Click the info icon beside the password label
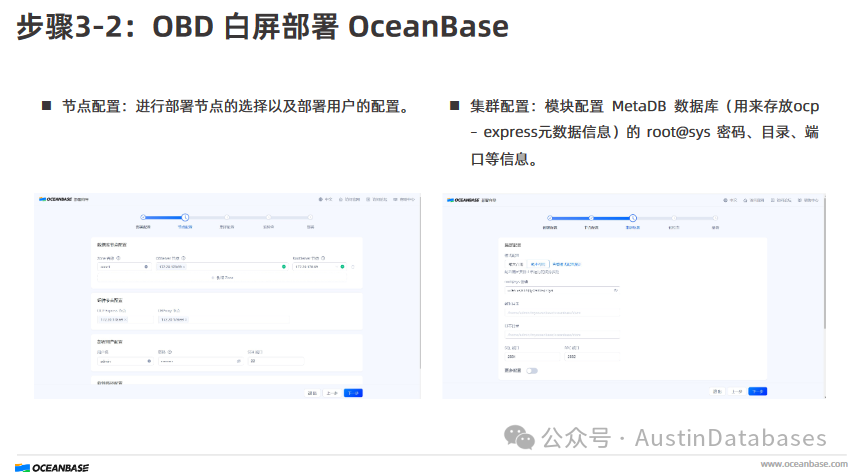854x472 pixels. point(169,352)
